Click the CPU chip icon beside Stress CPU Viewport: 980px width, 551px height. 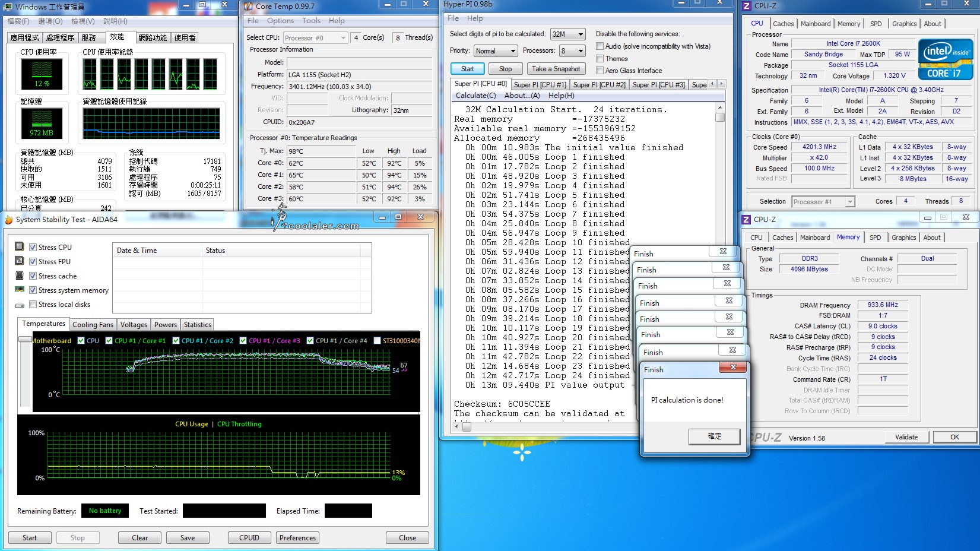coord(20,247)
